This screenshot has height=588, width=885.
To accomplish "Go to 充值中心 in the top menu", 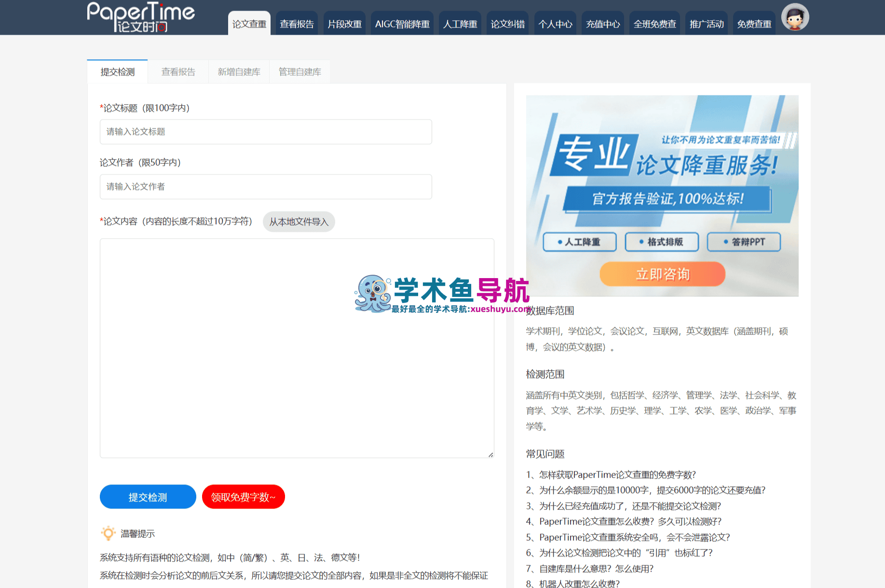I will [x=603, y=24].
